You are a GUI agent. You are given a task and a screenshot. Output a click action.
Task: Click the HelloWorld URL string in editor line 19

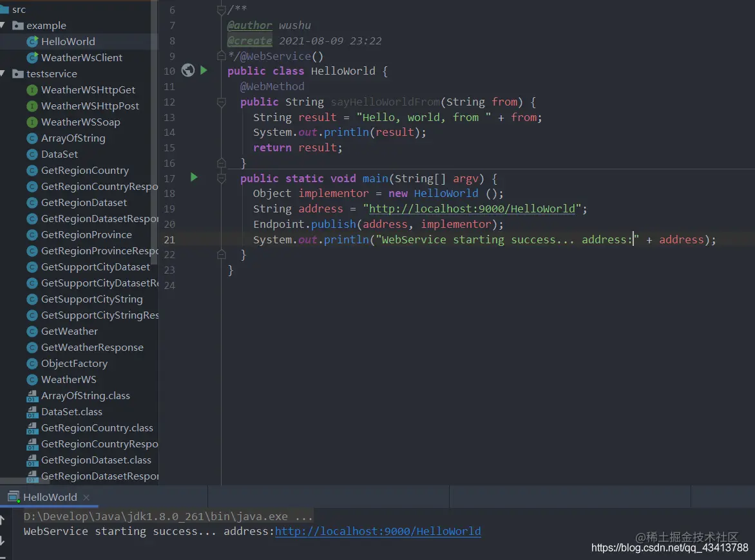click(472, 209)
